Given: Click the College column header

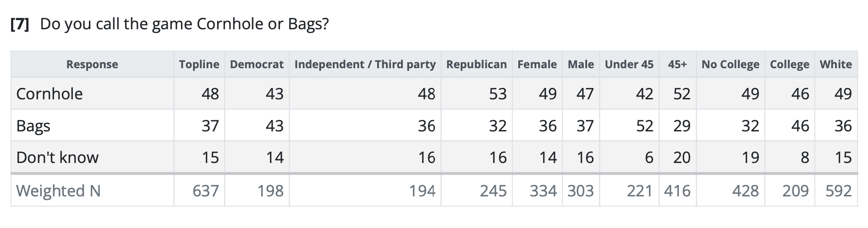Looking at the screenshot, I should 789,65.
